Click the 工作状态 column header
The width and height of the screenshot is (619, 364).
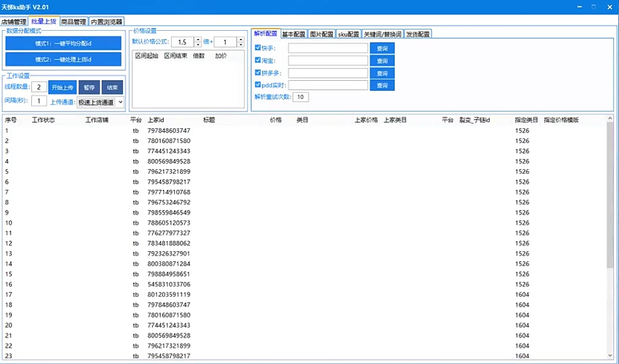pos(43,120)
